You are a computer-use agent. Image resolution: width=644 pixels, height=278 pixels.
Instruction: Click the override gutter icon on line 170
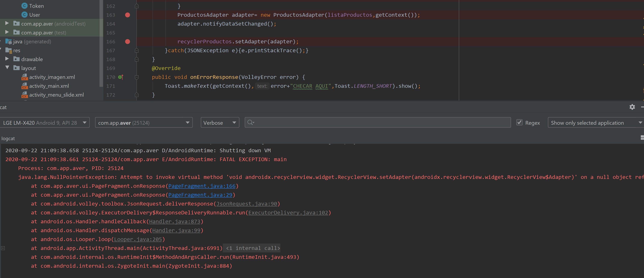coord(121,77)
